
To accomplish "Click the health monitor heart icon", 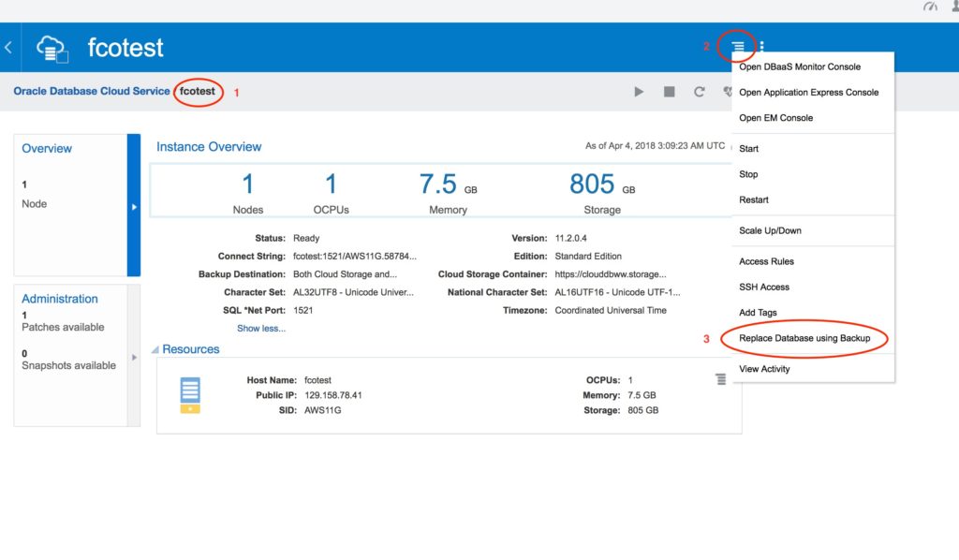I will coord(727,92).
